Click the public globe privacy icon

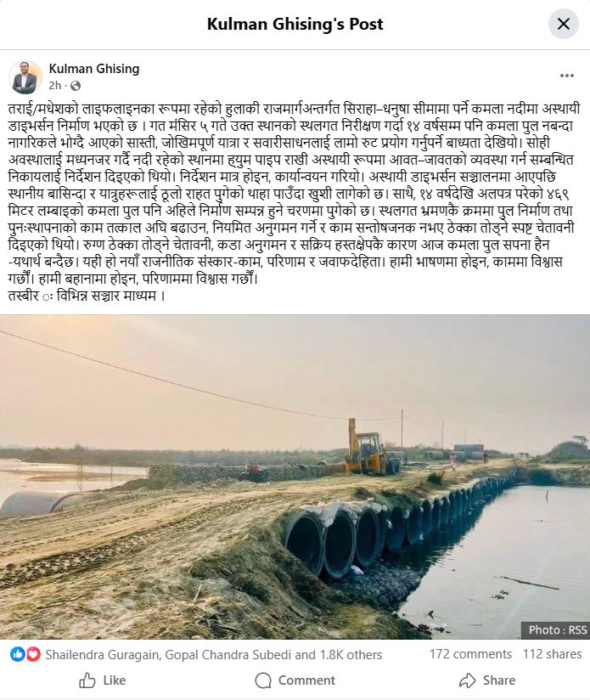76,85
